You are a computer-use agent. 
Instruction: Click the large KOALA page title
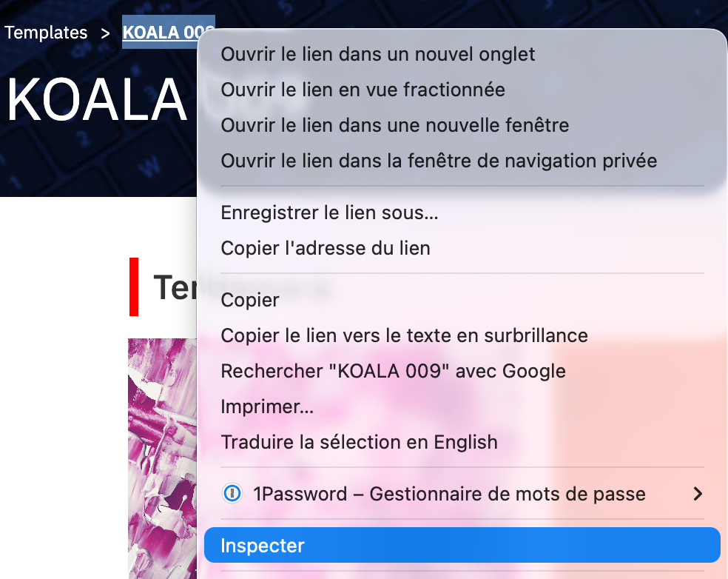point(96,99)
